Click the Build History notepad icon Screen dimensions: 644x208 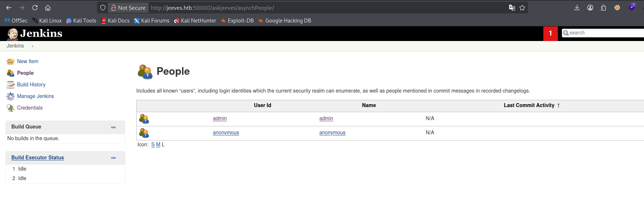[x=11, y=85]
